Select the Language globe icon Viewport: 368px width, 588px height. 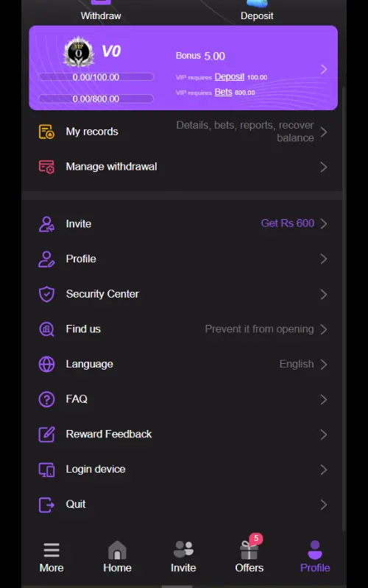pos(46,364)
